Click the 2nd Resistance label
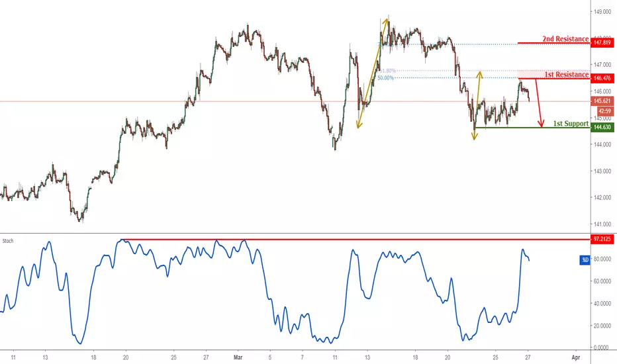This screenshot has width=617, height=364. 565,38
